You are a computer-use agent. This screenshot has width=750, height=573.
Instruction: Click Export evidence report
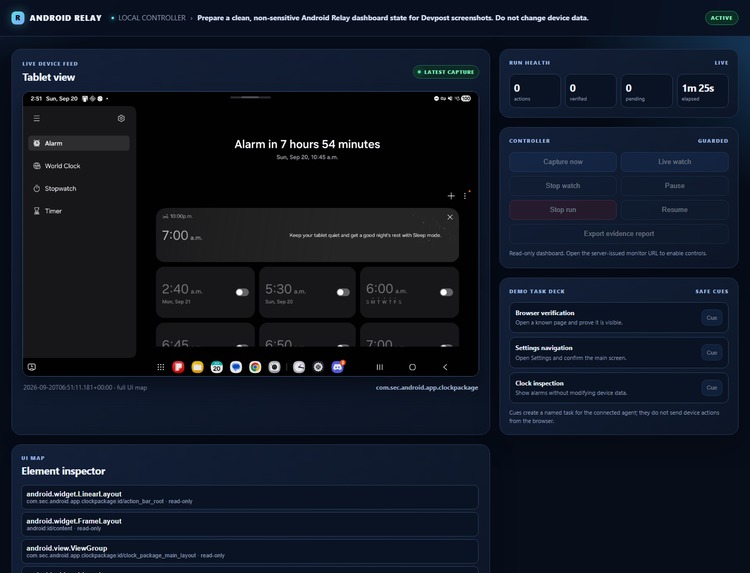619,233
